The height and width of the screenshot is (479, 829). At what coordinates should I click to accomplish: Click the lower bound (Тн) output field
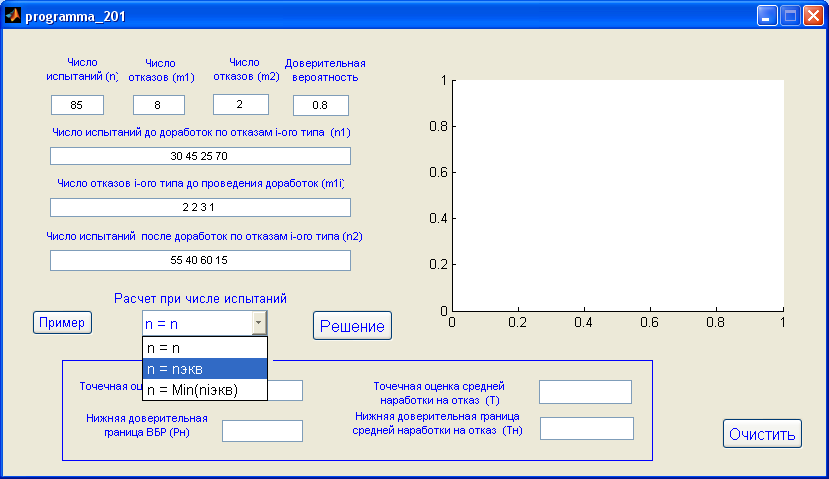click(x=587, y=428)
